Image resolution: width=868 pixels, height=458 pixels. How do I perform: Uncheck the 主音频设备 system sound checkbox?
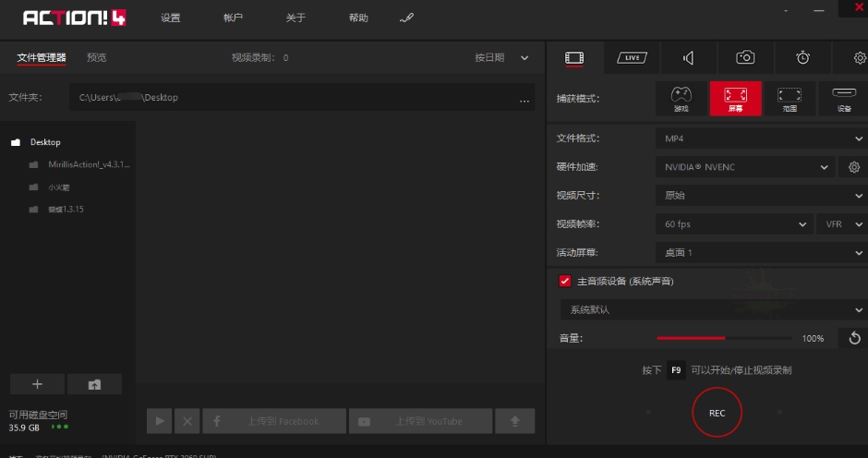565,281
